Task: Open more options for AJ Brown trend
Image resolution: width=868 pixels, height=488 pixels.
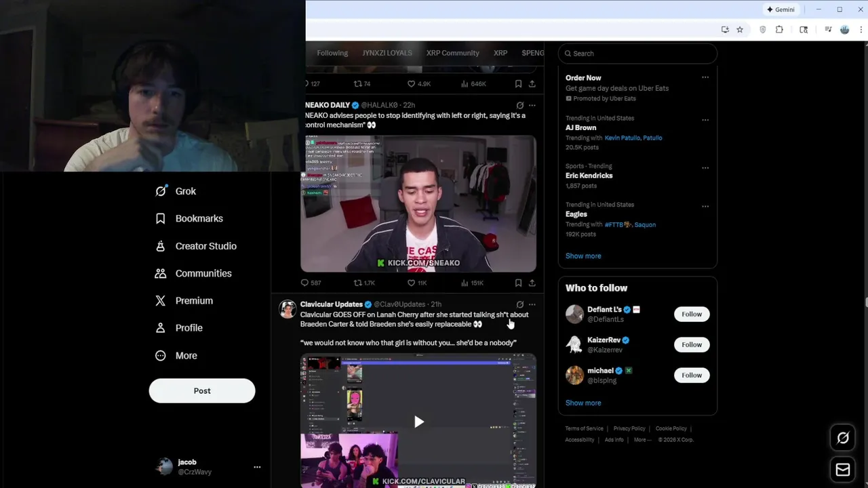Action: click(x=705, y=120)
